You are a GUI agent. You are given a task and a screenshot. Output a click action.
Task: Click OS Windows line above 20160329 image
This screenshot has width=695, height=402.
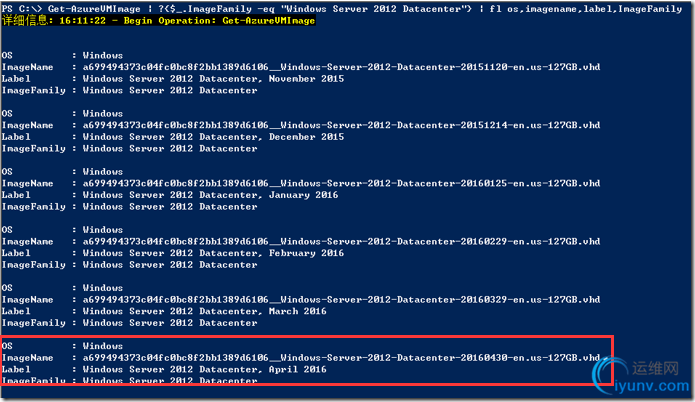point(62,288)
